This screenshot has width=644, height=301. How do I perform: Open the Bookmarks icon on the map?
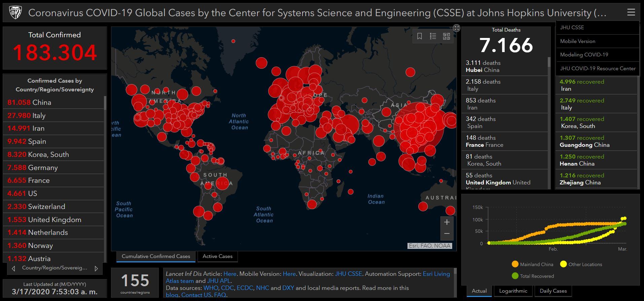[x=420, y=36]
